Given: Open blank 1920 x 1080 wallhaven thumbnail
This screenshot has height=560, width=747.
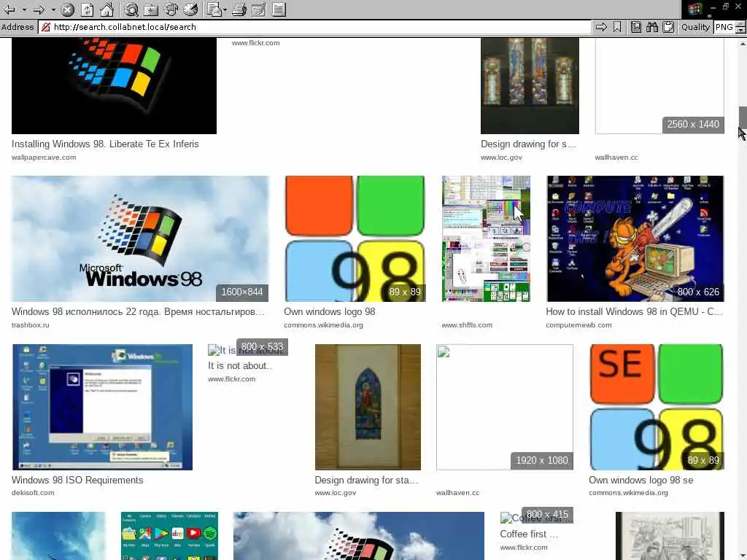Looking at the screenshot, I should pos(505,407).
